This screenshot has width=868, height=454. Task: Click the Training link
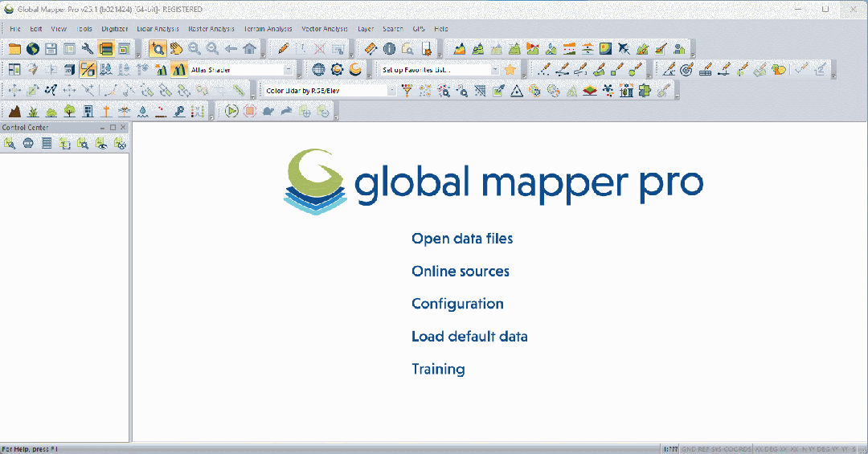(439, 370)
